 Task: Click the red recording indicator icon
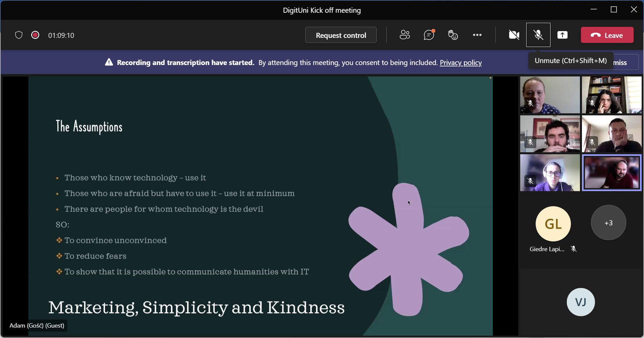click(35, 35)
